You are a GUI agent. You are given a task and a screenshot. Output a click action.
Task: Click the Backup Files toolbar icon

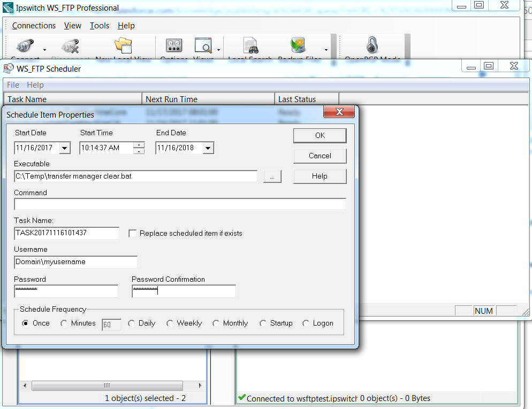(x=298, y=45)
